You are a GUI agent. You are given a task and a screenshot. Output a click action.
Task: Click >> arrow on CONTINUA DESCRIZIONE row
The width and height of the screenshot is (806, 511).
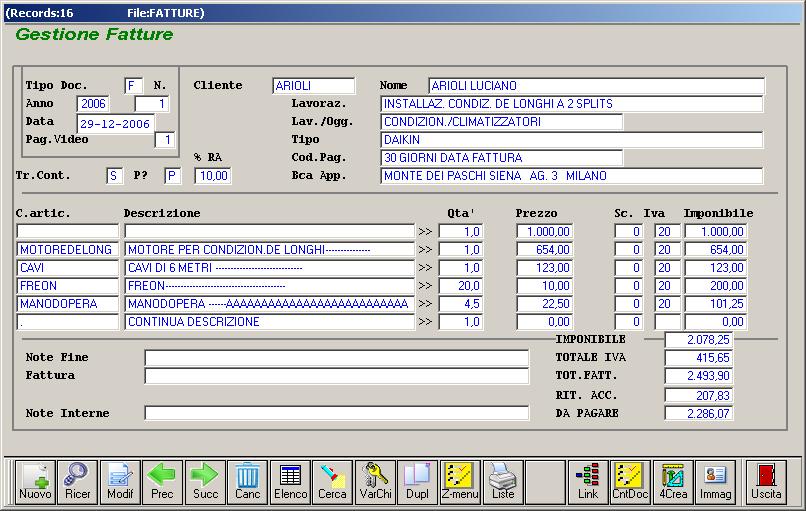pyautogui.click(x=425, y=322)
